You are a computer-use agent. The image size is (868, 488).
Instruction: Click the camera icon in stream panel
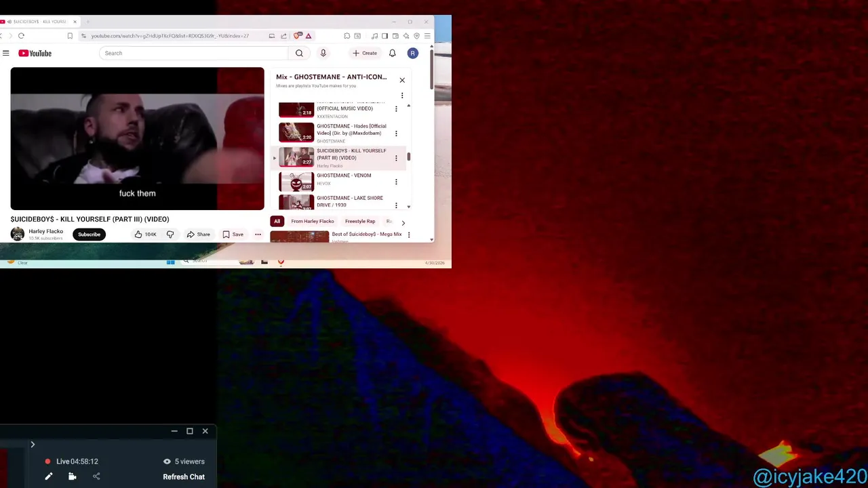point(72,476)
